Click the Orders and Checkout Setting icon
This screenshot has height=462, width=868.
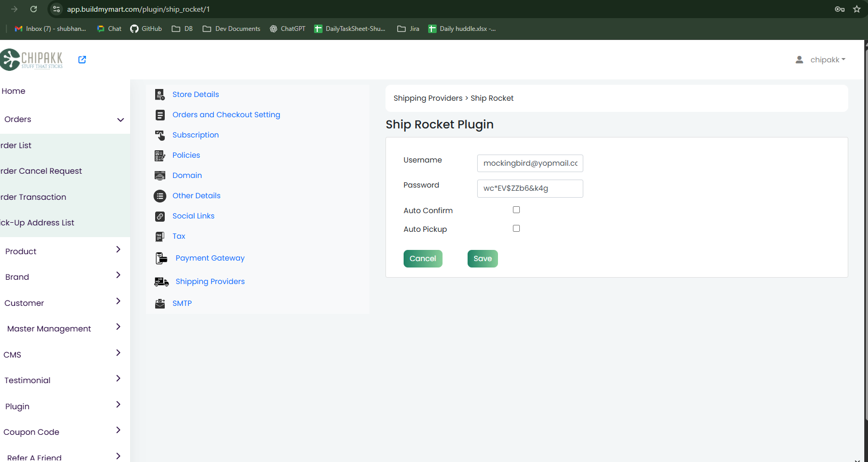159,115
